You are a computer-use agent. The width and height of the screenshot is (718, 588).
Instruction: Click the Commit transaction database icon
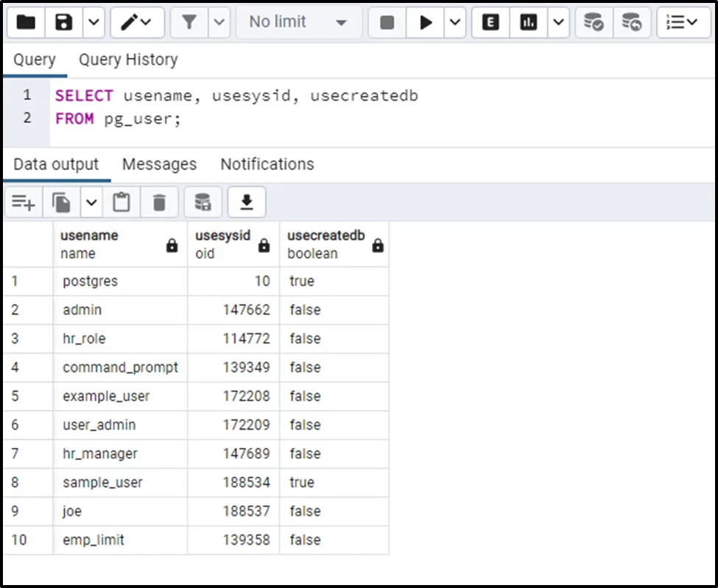(594, 23)
